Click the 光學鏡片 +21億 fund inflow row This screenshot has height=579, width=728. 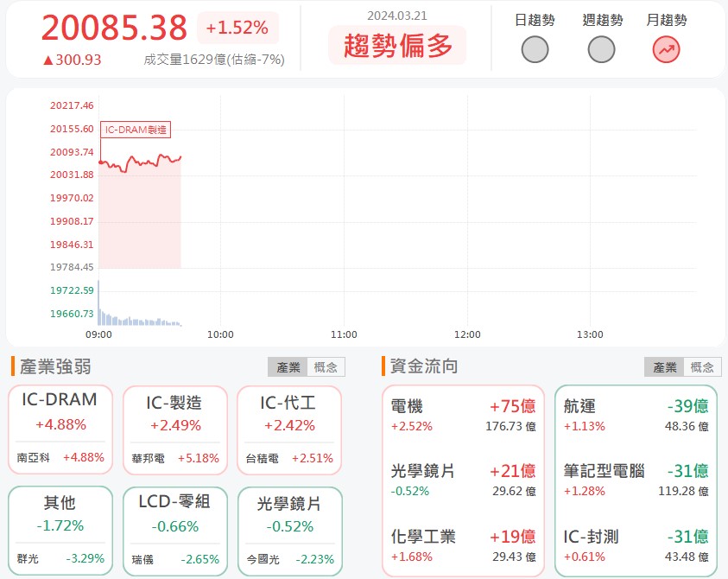point(463,480)
